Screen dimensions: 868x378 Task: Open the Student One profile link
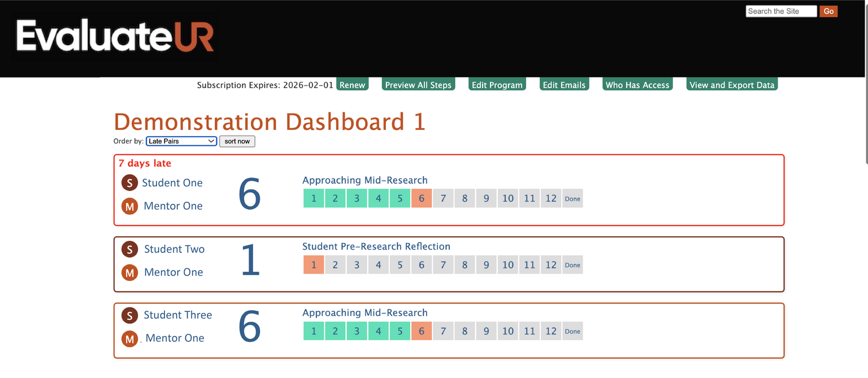(x=172, y=183)
